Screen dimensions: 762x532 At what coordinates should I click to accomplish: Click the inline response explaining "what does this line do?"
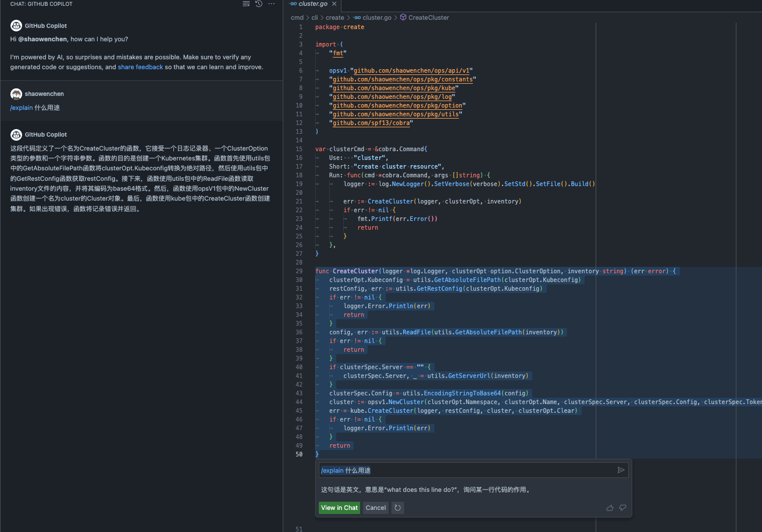(x=425, y=490)
